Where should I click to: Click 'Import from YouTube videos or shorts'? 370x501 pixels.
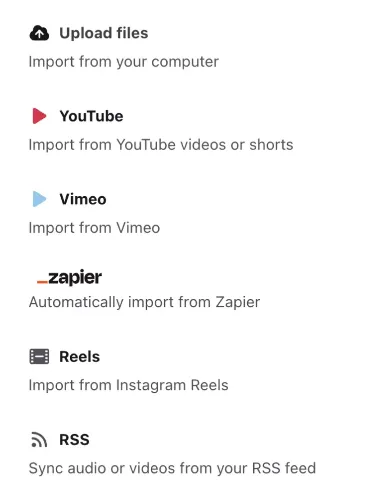pyautogui.click(x=161, y=145)
